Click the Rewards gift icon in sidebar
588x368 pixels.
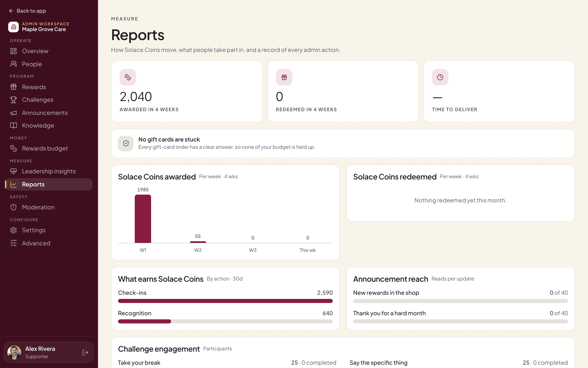[13, 87]
